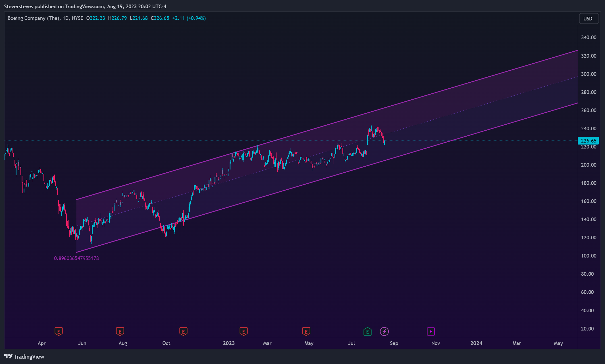Click the 2023 label on the time axis
Image resolution: width=605 pixels, height=364 pixels.
pyautogui.click(x=229, y=343)
